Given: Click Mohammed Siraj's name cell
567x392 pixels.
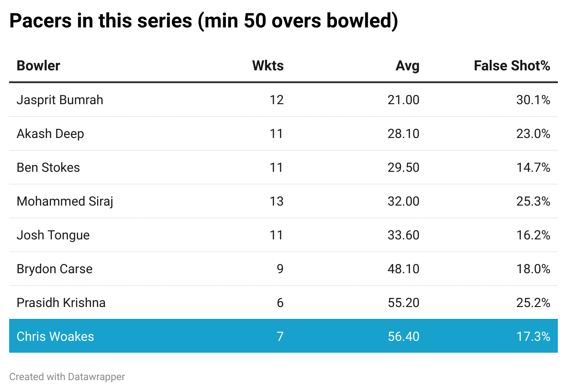Looking at the screenshot, I should pyautogui.click(x=65, y=201).
